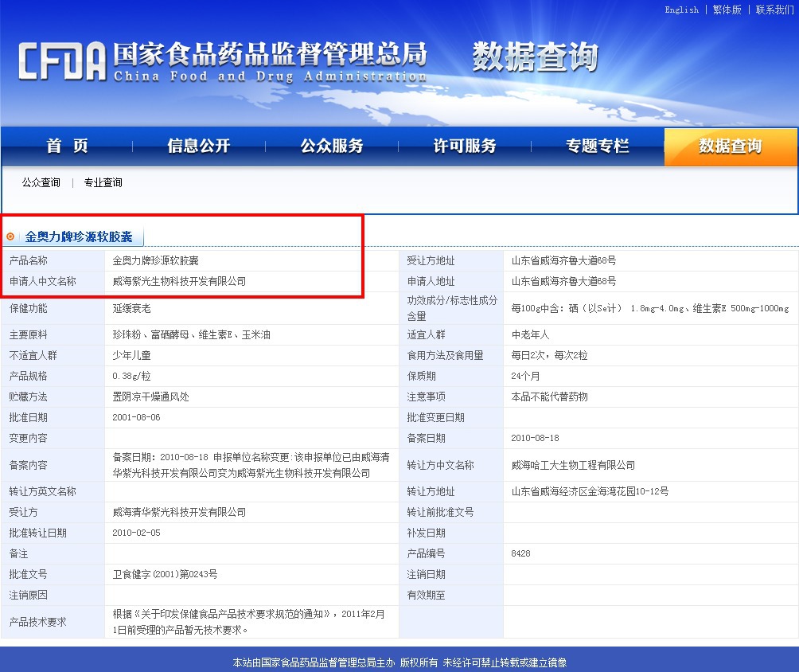Click the 变更内容 field label
Image resolution: width=799 pixels, height=672 pixels.
[28, 438]
